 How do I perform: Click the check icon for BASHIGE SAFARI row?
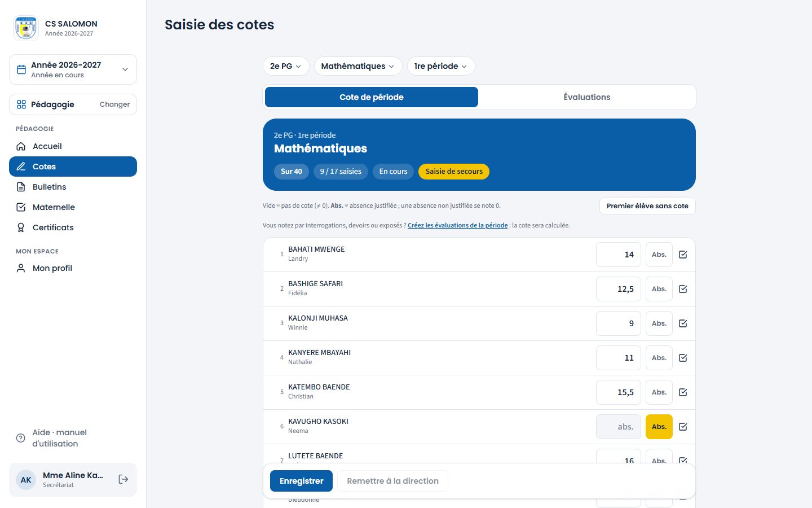pyautogui.click(x=683, y=289)
